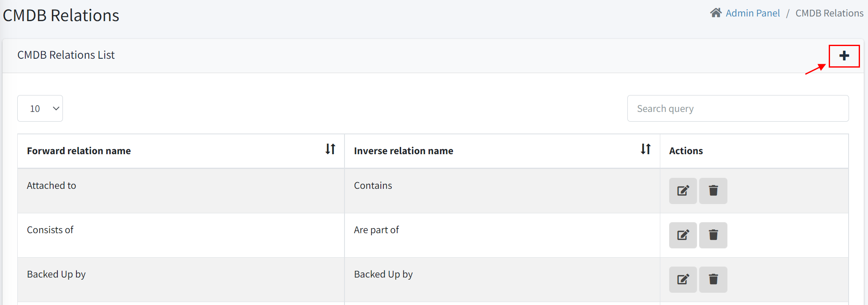Select the 'Are part of' cell

376,230
